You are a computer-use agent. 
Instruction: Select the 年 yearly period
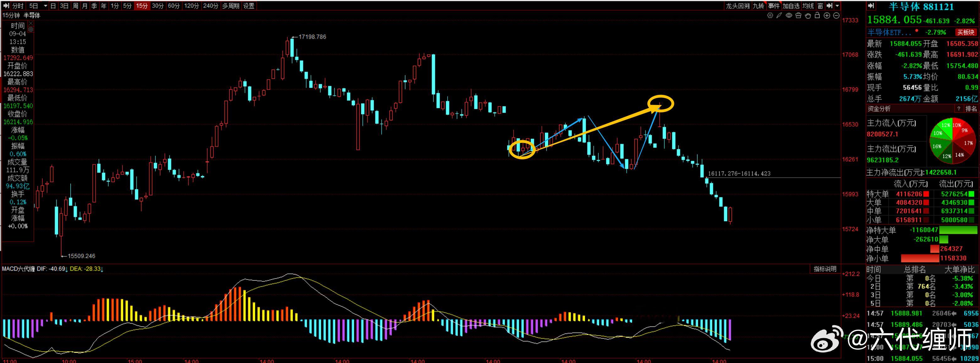[103, 6]
